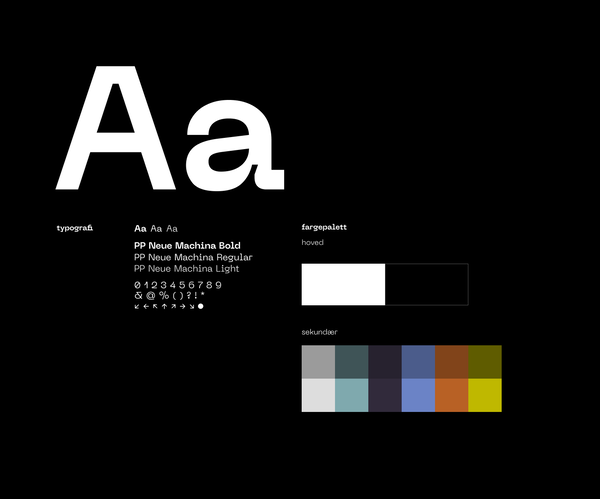Click the @ symbol glyph
Viewport: 600px width, 499px height.
click(151, 295)
